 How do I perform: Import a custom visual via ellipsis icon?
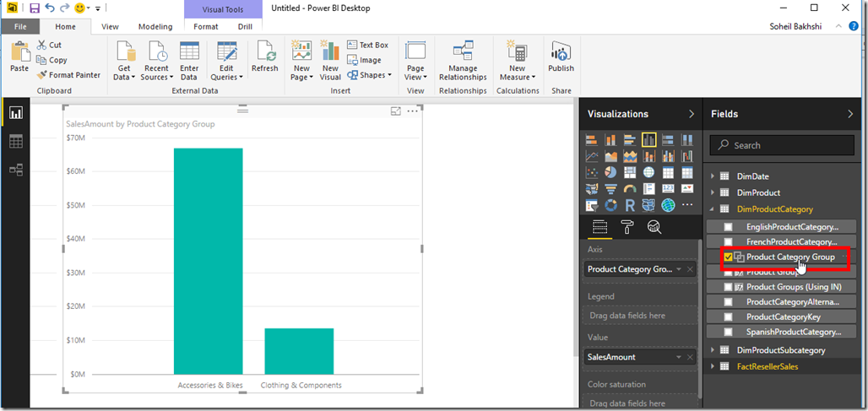tap(687, 205)
